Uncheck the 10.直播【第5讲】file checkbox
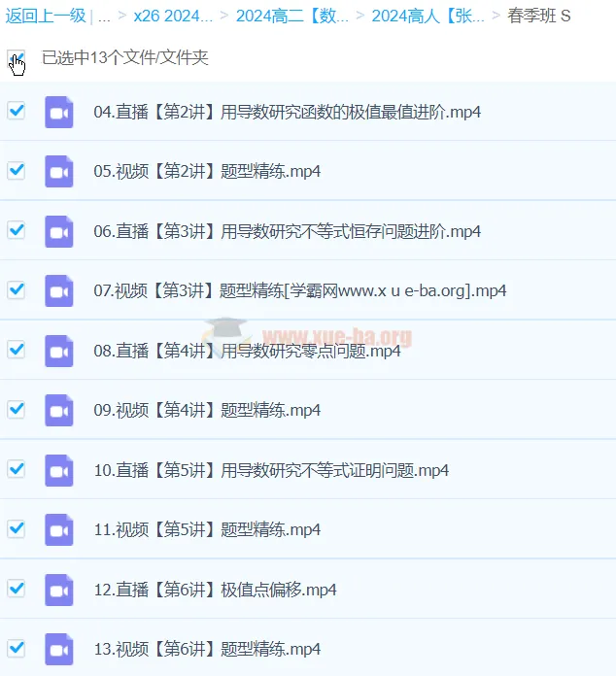This screenshot has height=676, width=616. 16,468
